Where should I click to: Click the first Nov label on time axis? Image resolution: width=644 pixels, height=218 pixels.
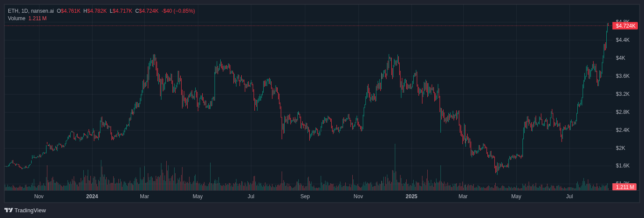(x=39, y=196)
